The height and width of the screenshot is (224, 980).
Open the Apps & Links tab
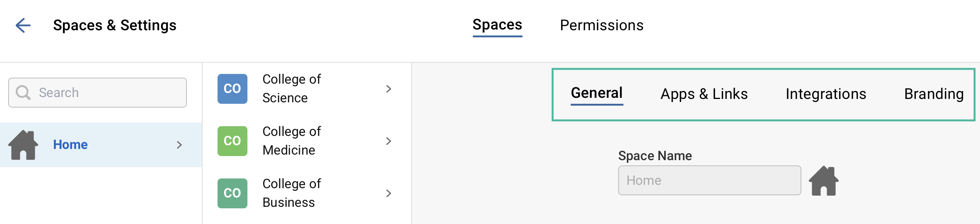704,94
